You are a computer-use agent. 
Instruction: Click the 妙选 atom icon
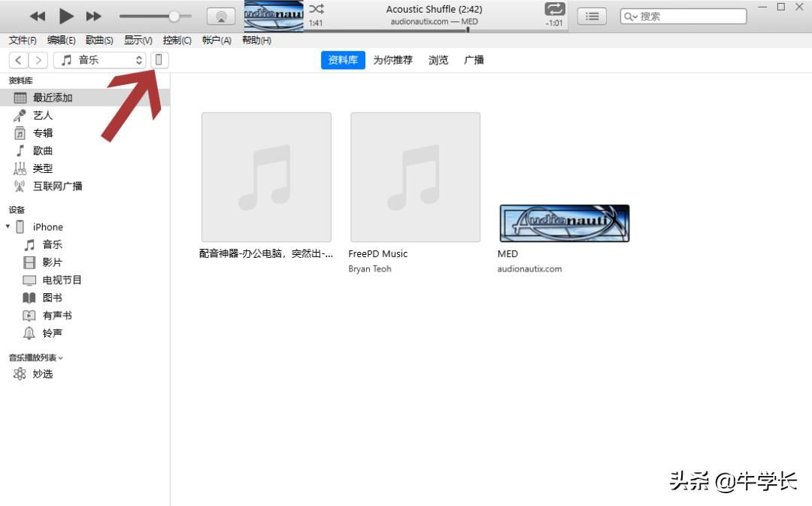tap(20, 374)
